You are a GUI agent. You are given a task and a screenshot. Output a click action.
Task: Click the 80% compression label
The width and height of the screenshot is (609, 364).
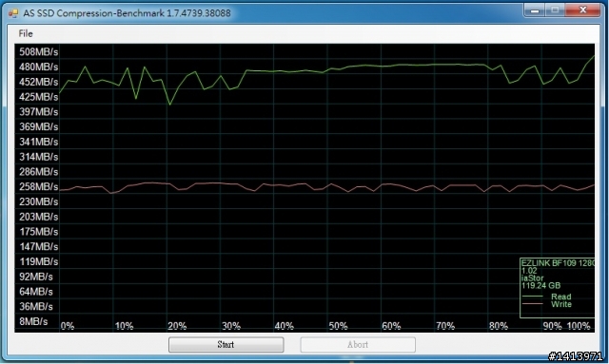pos(499,326)
